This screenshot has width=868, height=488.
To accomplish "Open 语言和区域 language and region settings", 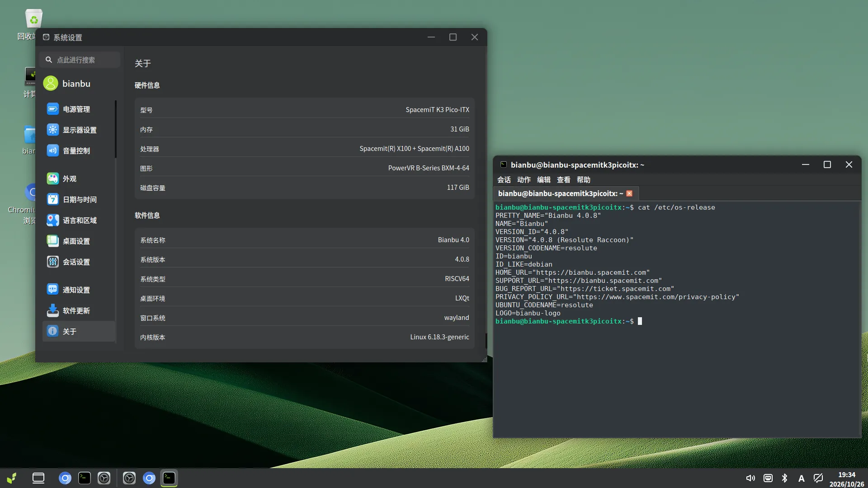I will (x=79, y=221).
